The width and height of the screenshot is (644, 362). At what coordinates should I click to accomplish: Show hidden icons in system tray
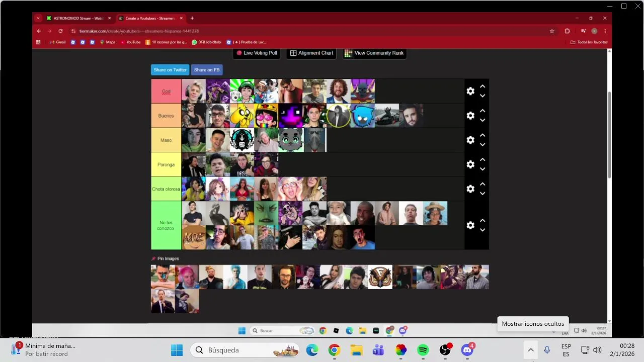(x=531, y=350)
